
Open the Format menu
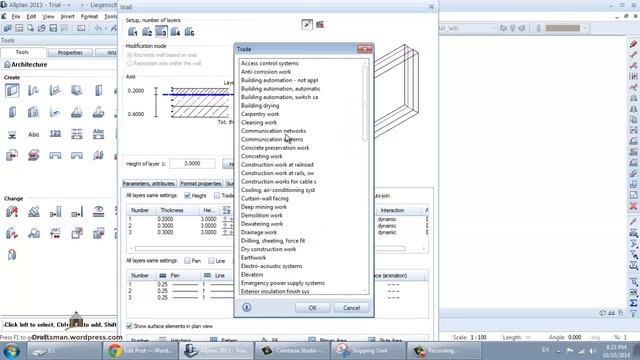(89, 17)
